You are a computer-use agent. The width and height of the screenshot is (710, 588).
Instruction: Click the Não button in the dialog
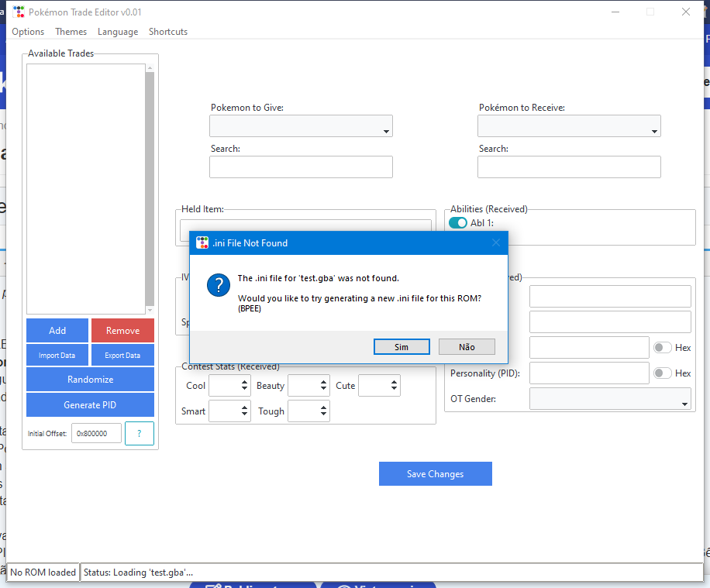pos(467,347)
